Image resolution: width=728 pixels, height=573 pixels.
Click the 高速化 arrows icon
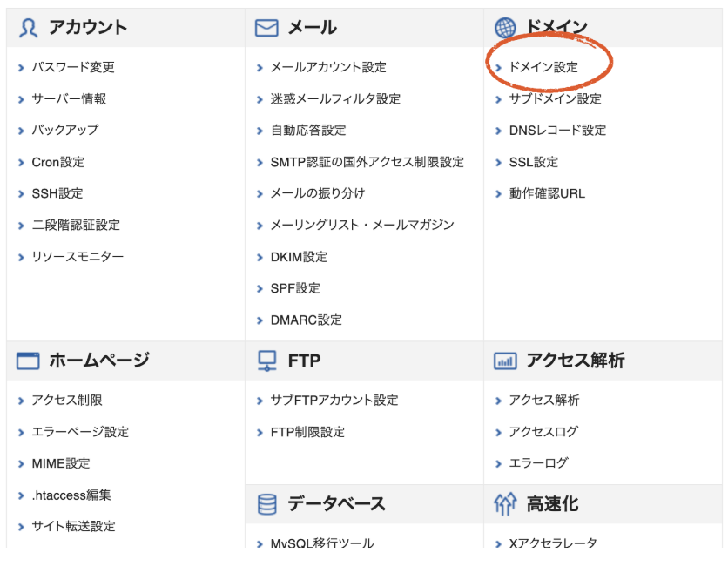tap(505, 504)
